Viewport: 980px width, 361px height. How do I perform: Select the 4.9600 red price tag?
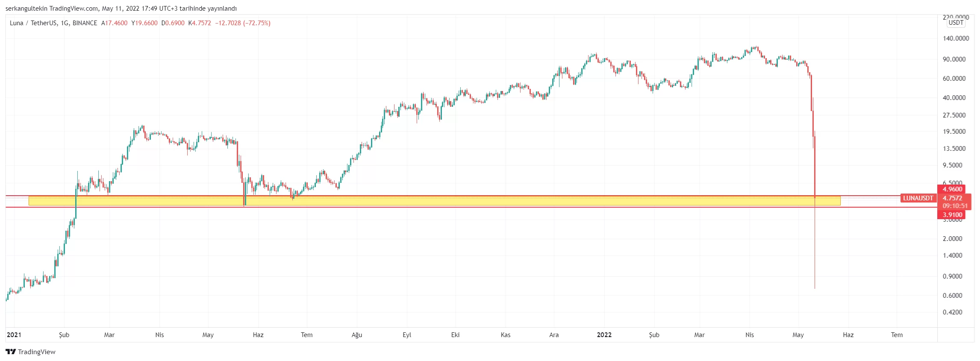click(x=952, y=189)
